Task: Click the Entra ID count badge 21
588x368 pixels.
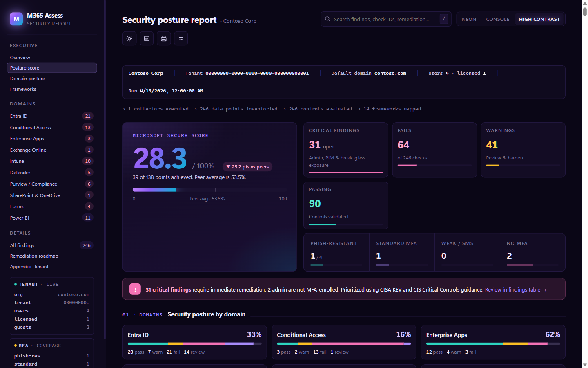Action: click(88, 116)
